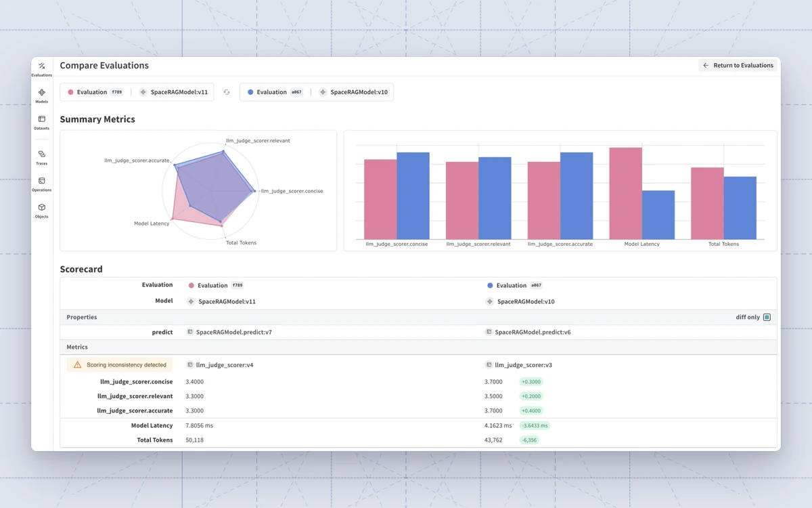The image size is (812, 508).
Task: Click the radar llm_judge_scorer.relevant label
Action: (x=258, y=141)
